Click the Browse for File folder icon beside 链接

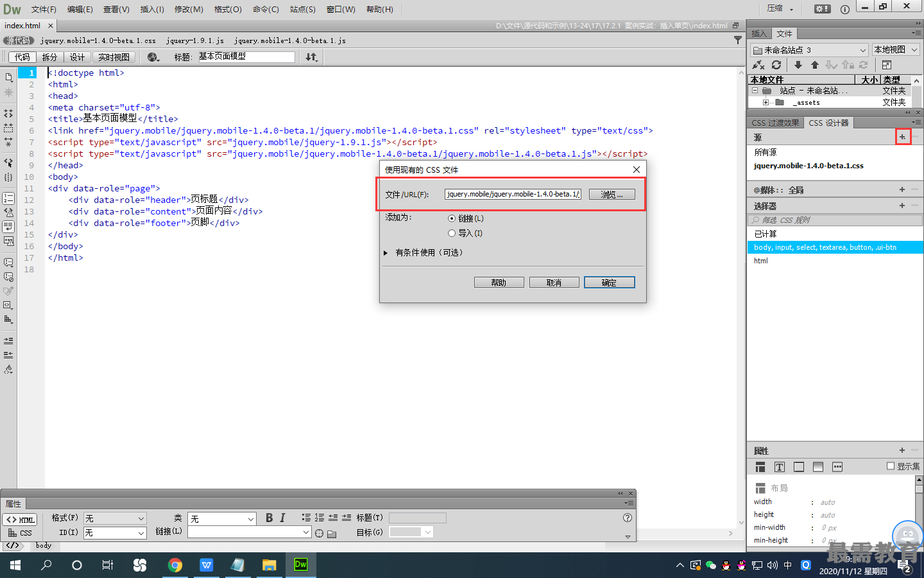point(332,533)
